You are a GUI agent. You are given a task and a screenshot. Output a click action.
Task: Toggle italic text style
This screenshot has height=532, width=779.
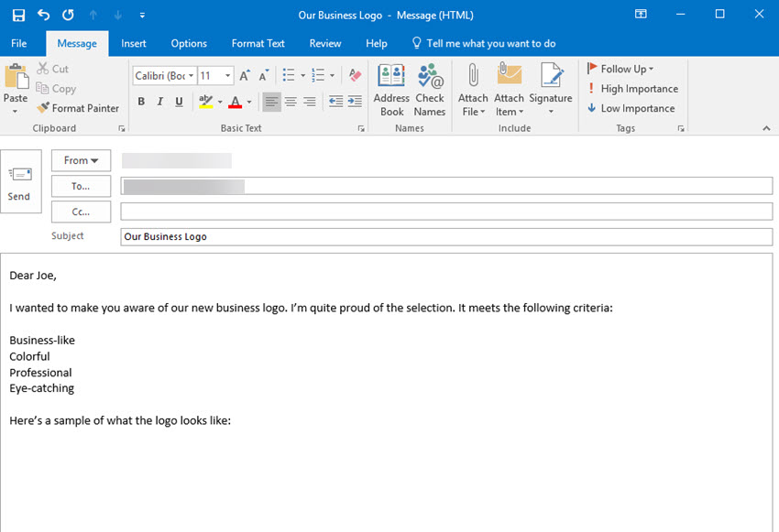[x=160, y=102]
